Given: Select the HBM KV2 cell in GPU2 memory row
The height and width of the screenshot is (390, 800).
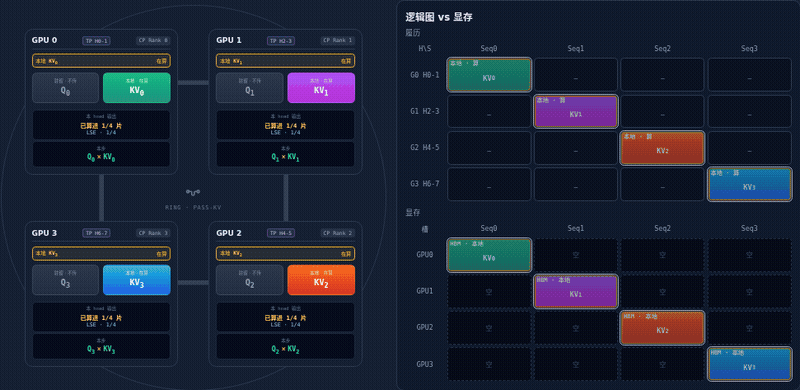Looking at the screenshot, I should 662,328.
